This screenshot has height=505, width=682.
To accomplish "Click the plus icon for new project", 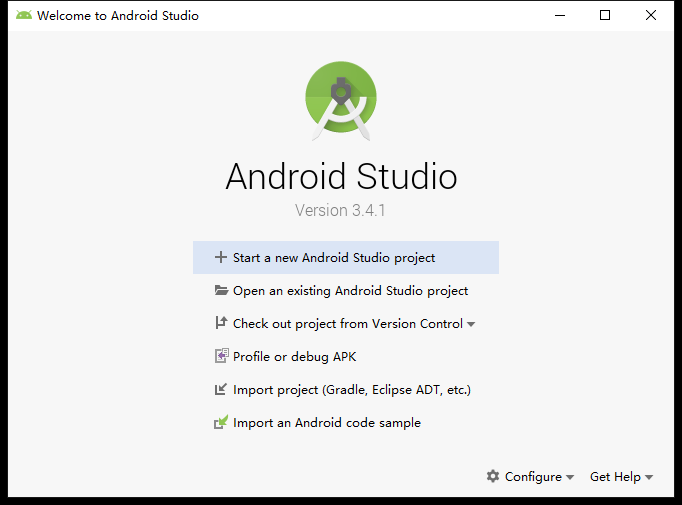I will 221,257.
